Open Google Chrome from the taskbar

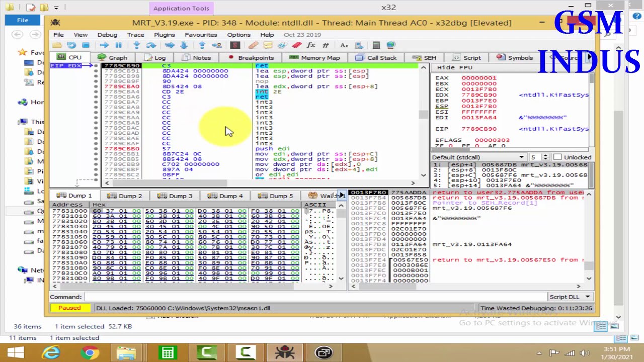[x=89, y=352]
